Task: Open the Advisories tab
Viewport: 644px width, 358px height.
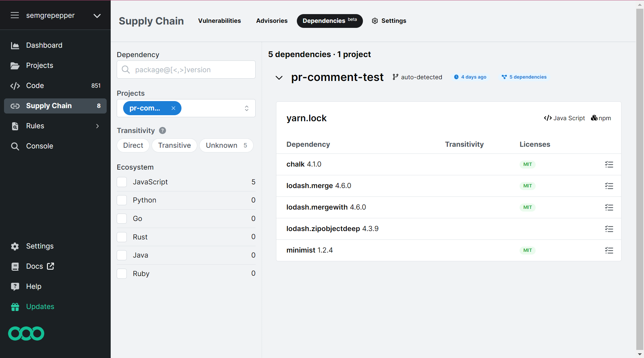Action: point(272,21)
